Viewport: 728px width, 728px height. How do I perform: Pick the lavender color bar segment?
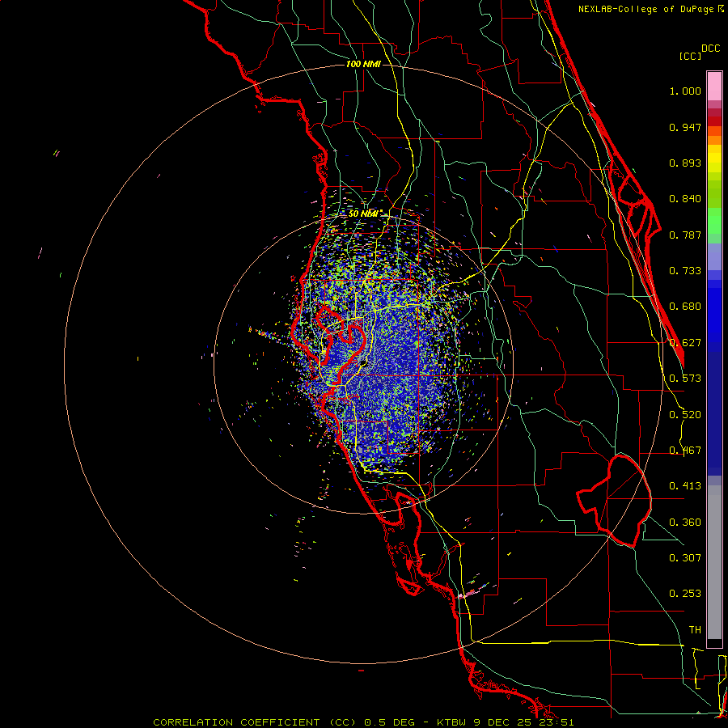click(714, 256)
